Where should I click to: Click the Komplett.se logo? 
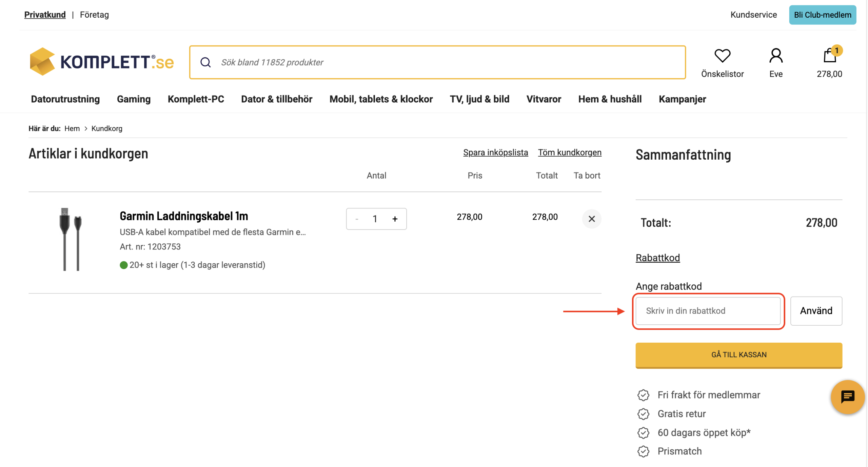point(101,62)
